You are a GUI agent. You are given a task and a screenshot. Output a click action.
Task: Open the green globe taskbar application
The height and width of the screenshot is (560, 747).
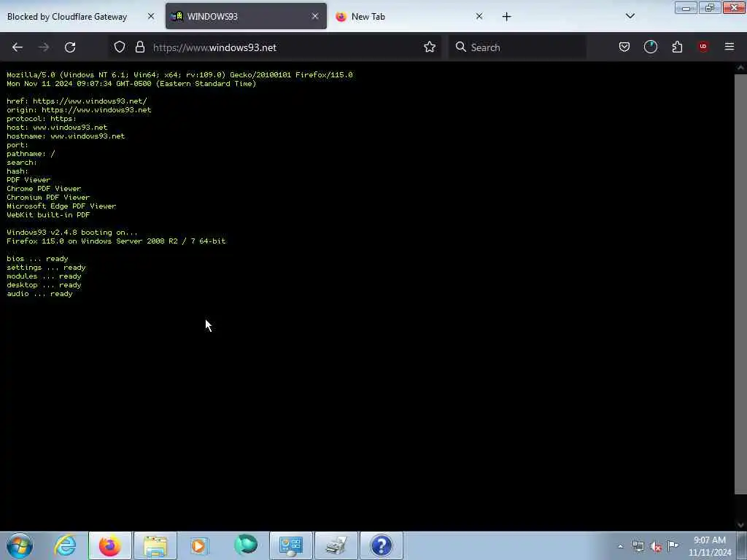(x=246, y=545)
